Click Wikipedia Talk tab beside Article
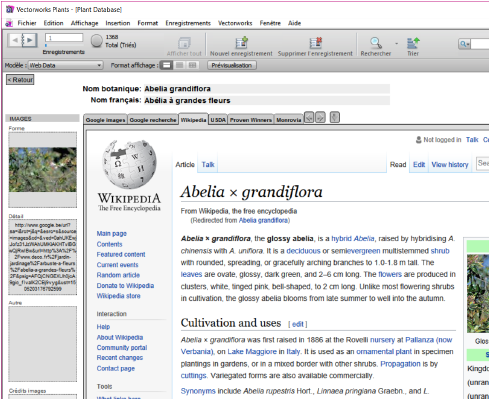The image size is (489, 399). coord(208,164)
